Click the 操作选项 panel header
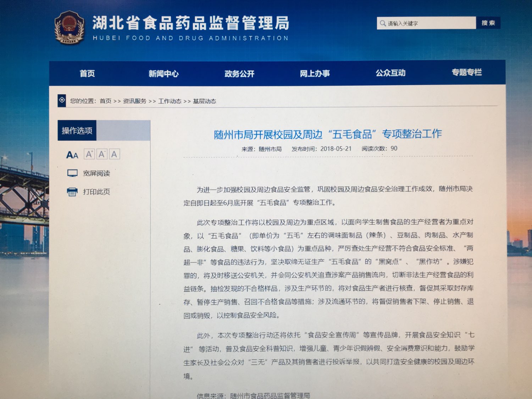The image size is (532, 399). click(x=77, y=131)
